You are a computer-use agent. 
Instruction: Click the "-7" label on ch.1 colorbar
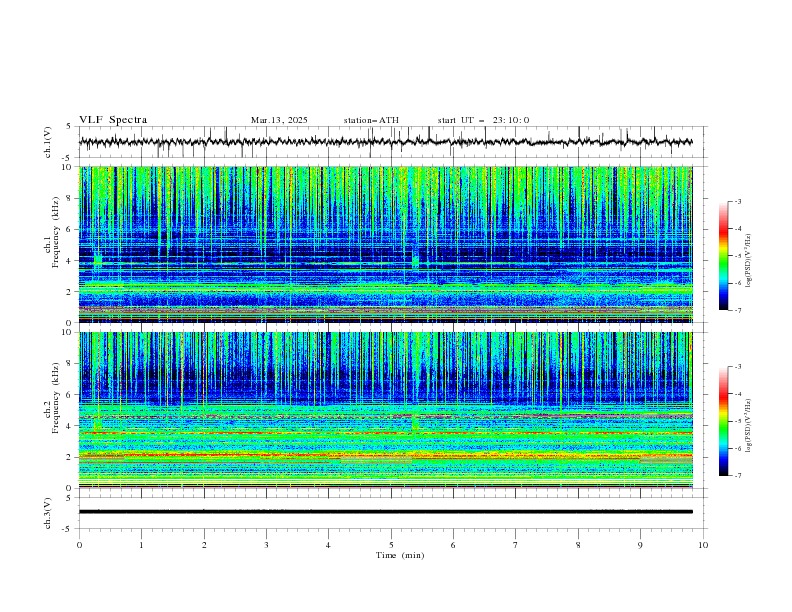pyautogui.click(x=737, y=310)
